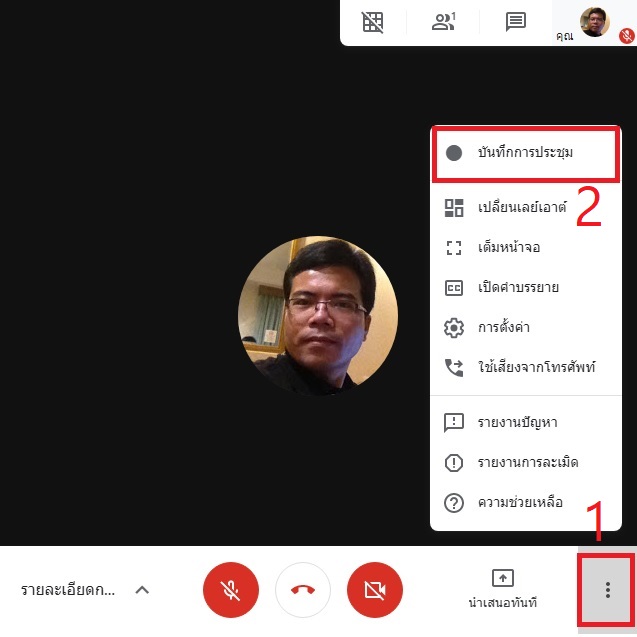
Task: Open the chat messages icon
Action: [516, 22]
